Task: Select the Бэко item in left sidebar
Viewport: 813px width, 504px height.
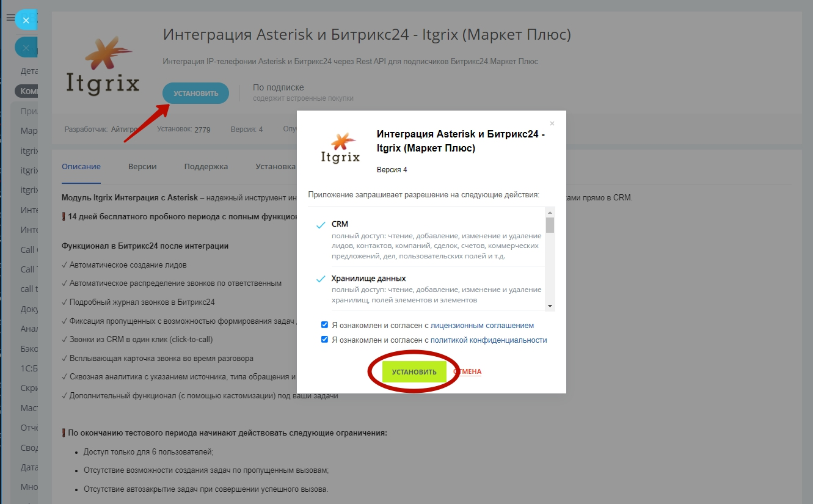Action: coord(29,349)
